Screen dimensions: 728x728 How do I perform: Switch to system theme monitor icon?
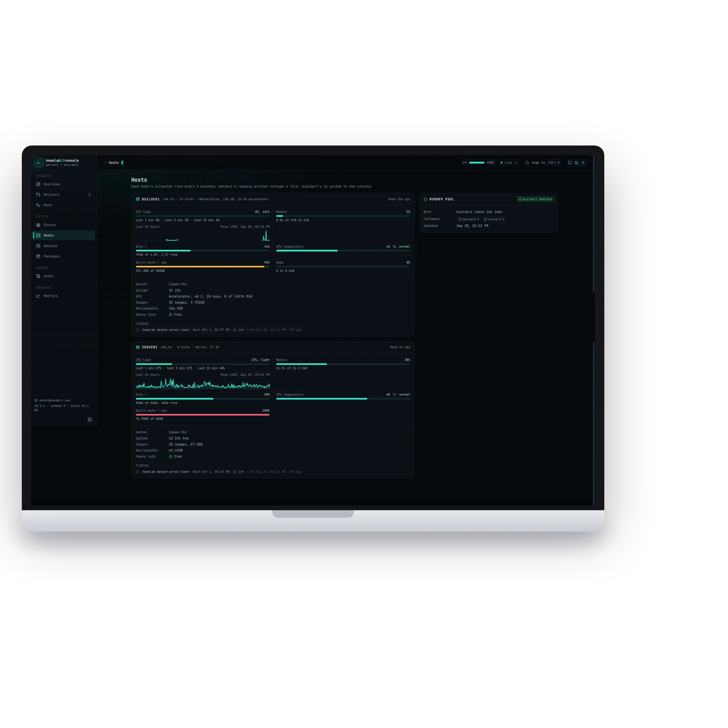pos(570,163)
